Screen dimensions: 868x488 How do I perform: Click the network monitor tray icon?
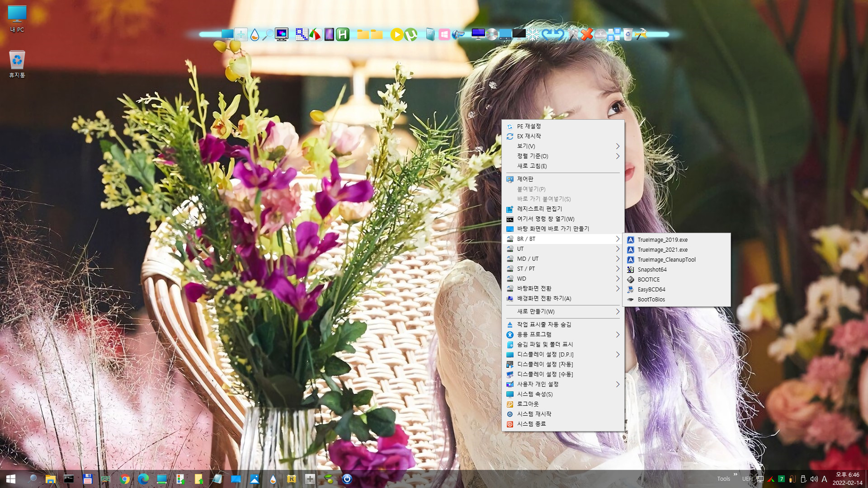pyautogui.click(x=760, y=479)
